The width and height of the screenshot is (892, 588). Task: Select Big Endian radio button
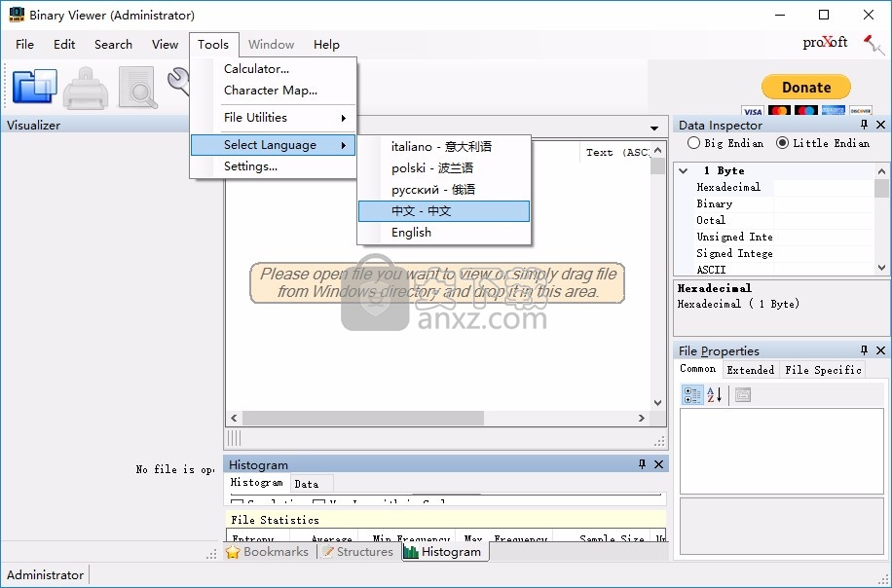(x=693, y=143)
